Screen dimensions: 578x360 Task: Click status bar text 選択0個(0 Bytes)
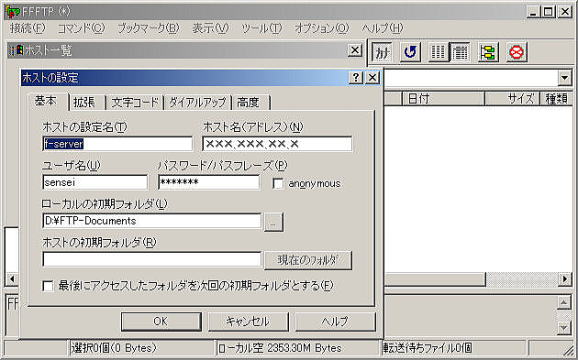click(x=115, y=348)
